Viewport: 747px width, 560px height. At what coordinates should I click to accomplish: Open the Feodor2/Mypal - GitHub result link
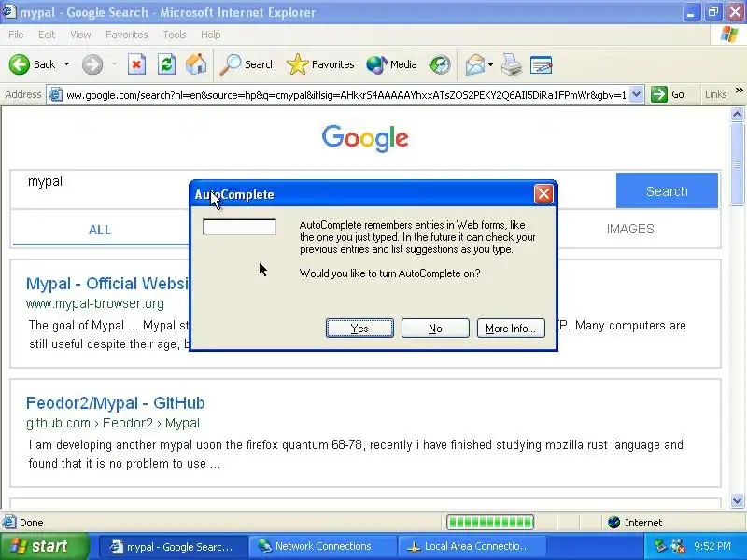(115, 403)
